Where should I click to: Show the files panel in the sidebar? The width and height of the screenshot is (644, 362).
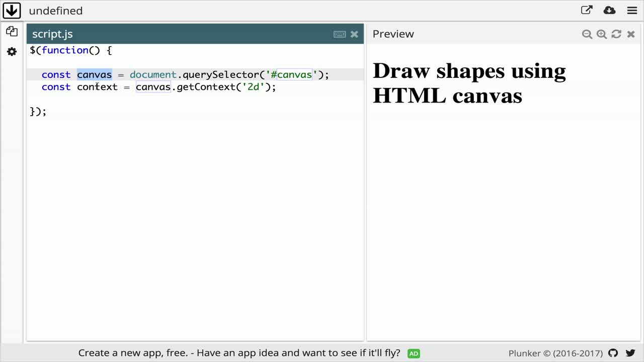(12, 32)
